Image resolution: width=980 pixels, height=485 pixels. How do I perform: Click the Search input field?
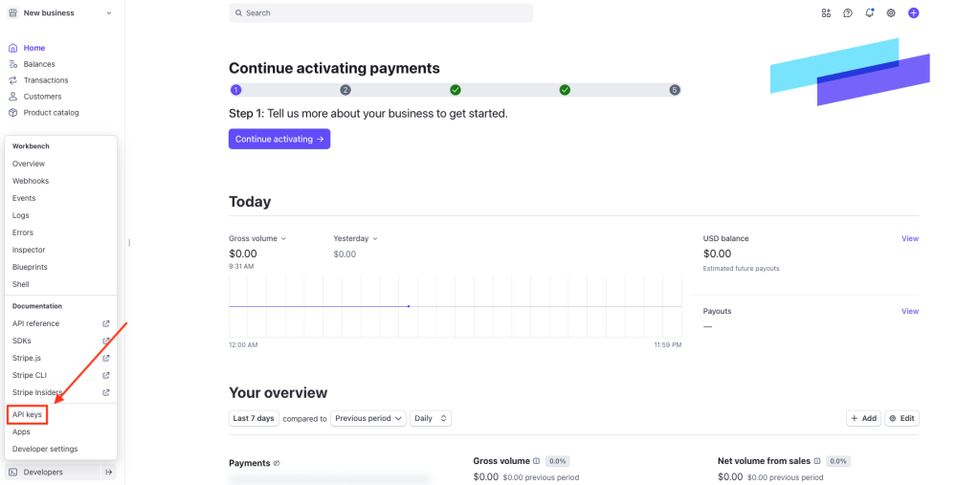coord(381,12)
